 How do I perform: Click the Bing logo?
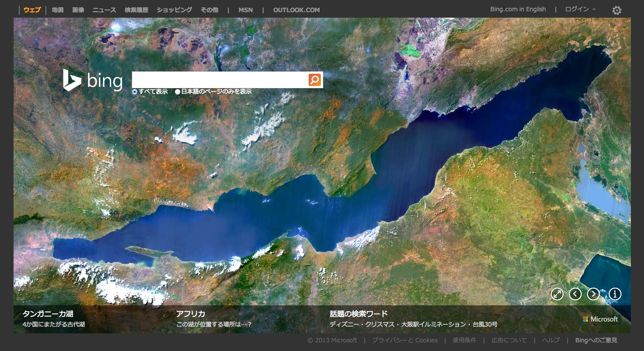[93, 81]
